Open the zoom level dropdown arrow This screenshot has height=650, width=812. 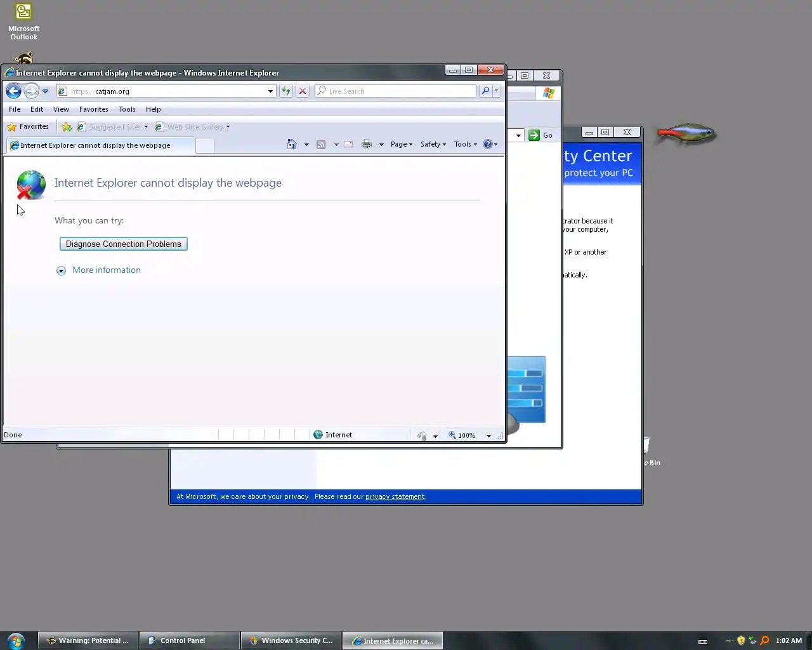(x=488, y=436)
